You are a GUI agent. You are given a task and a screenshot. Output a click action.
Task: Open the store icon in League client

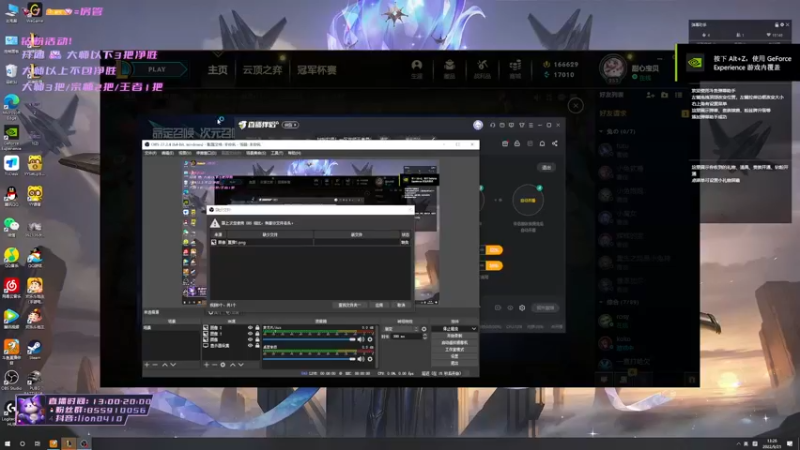point(515,69)
